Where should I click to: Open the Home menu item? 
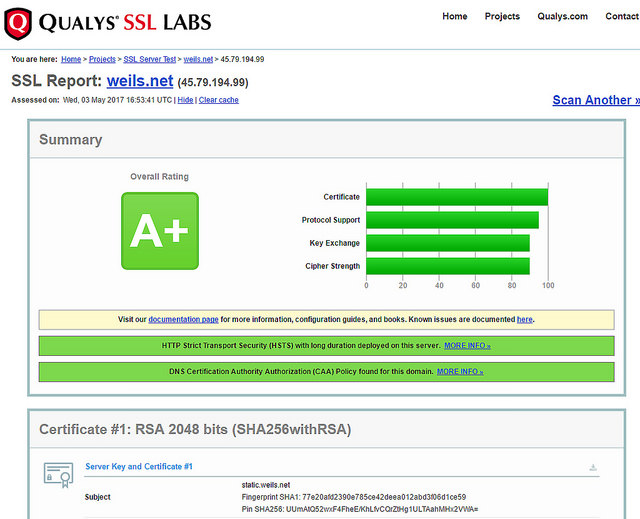coord(455,16)
